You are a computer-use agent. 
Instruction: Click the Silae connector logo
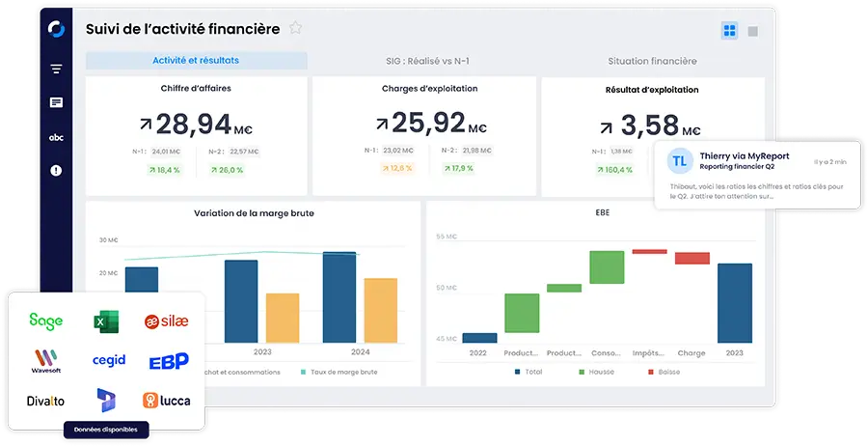166,321
